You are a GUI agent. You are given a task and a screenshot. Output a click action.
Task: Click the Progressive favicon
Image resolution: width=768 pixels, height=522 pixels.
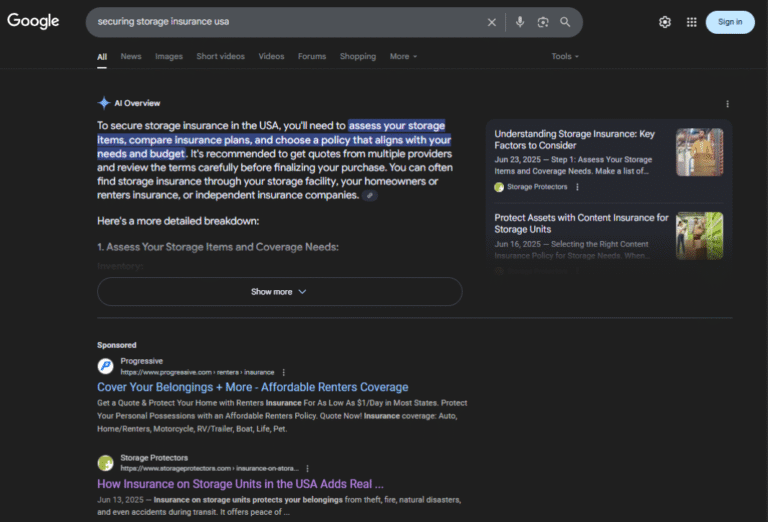(x=105, y=366)
